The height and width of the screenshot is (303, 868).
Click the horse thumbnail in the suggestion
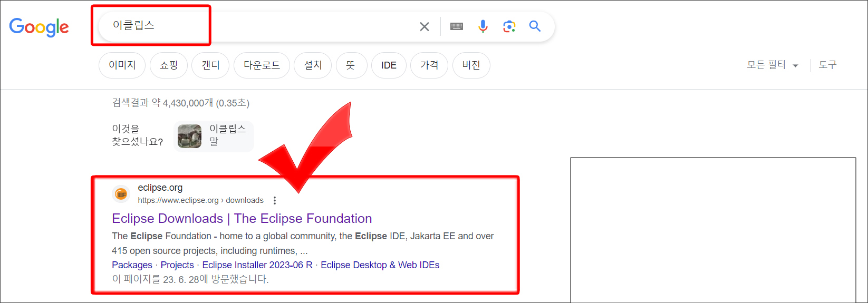pyautogui.click(x=189, y=136)
